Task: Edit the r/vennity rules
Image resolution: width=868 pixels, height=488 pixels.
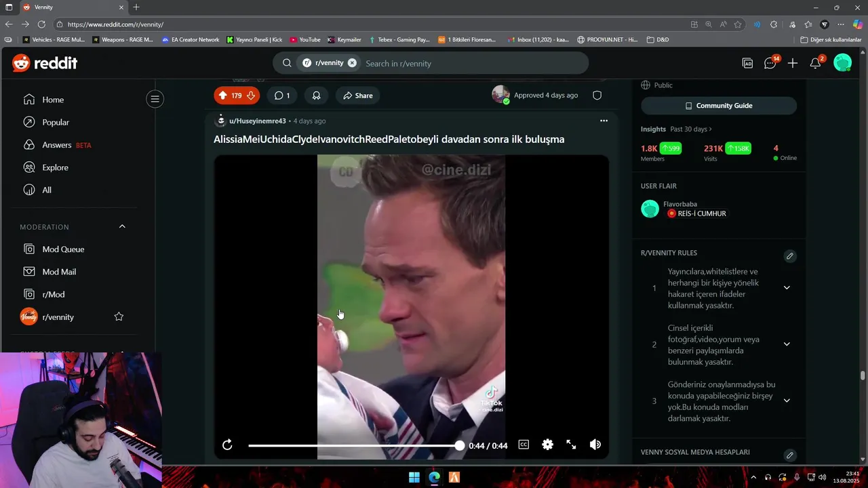Action: coord(789,256)
